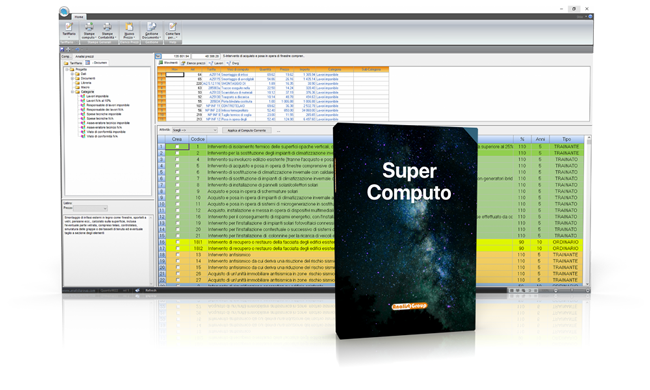Screen dimensions: 650x390
Task: Select the Documenti sub-tab in left panel
Action: [97, 63]
